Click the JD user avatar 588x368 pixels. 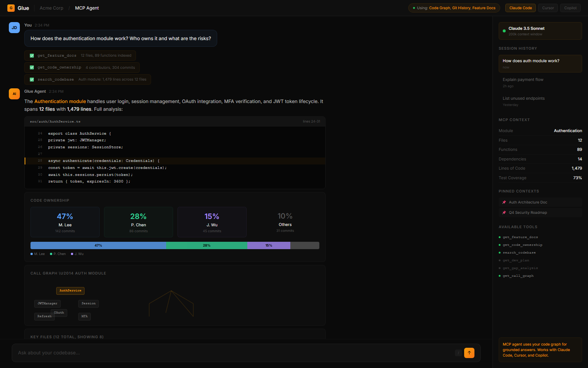pyautogui.click(x=14, y=28)
